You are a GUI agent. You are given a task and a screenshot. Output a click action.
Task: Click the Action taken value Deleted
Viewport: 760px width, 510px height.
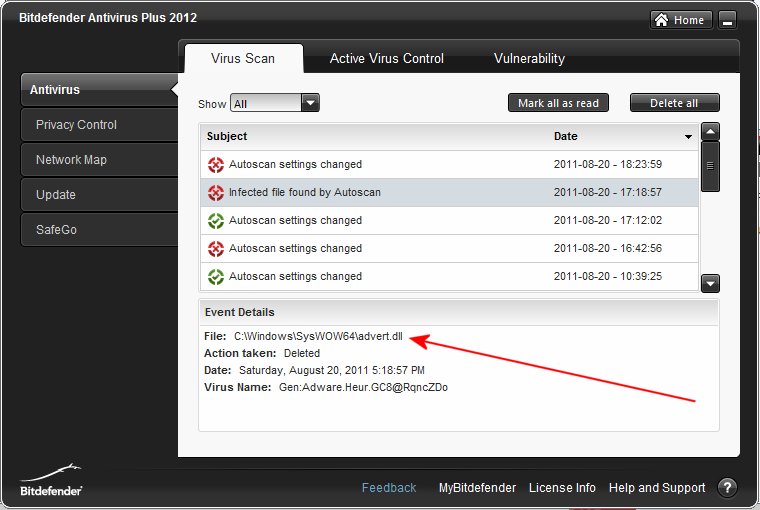click(302, 353)
